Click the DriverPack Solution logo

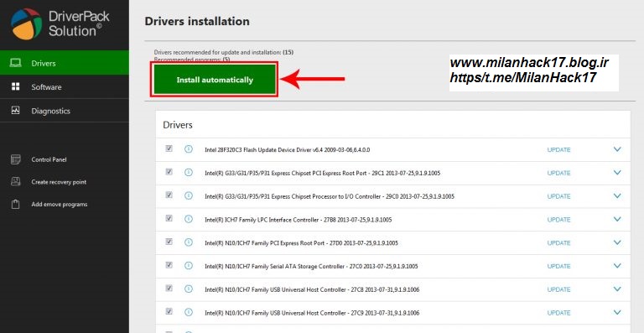pyautogui.click(x=26, y=23)
